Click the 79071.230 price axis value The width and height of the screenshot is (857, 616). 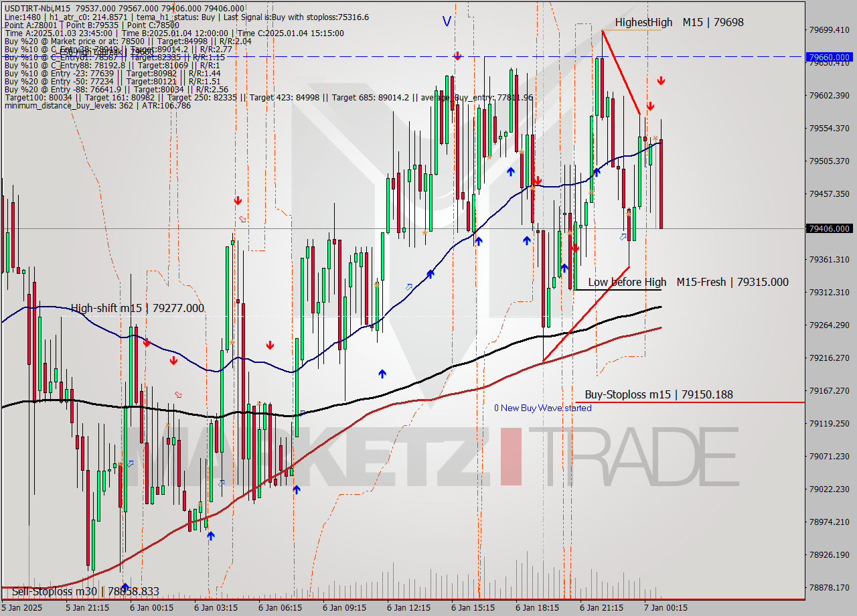click(830, 457)
